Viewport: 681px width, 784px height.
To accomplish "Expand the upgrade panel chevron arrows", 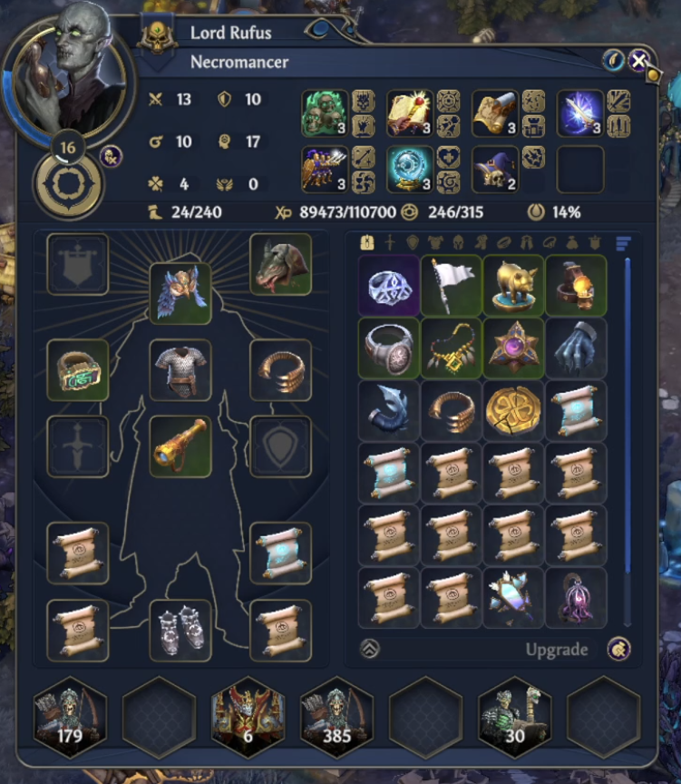I will tap(370, 649).
